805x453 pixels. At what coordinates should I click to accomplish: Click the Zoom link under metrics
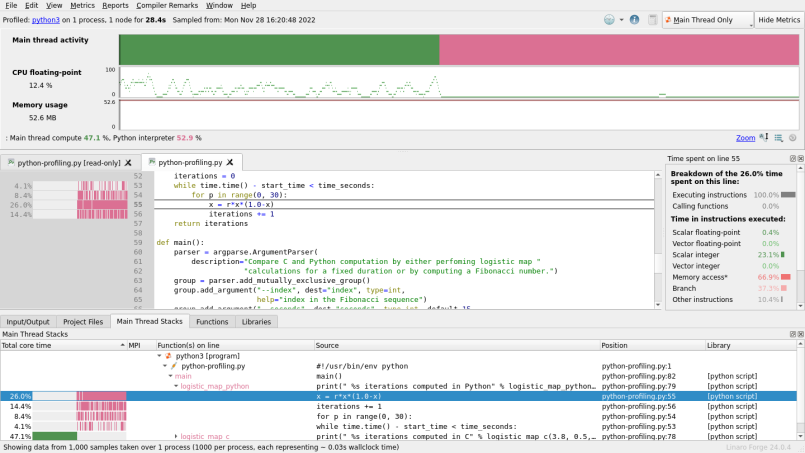pyautogui.click(x=745, y=138)
